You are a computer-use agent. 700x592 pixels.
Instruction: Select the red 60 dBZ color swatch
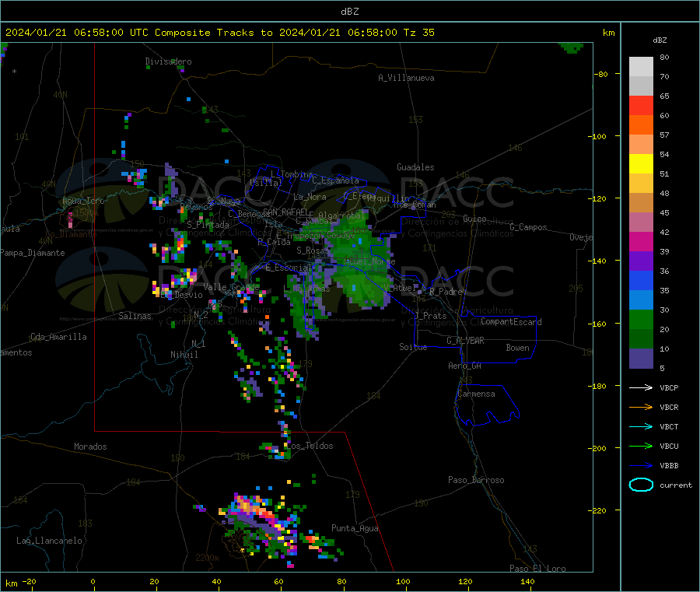click(641, 105)
